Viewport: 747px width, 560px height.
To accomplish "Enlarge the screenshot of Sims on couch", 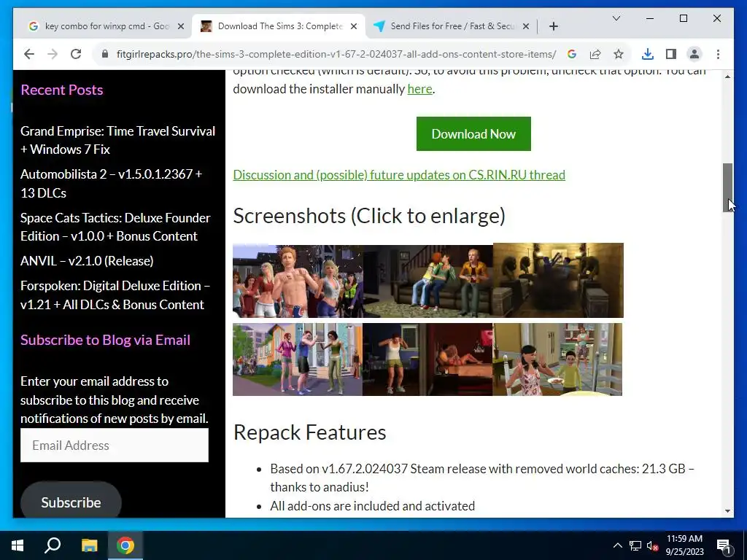I will coord(427,281).
